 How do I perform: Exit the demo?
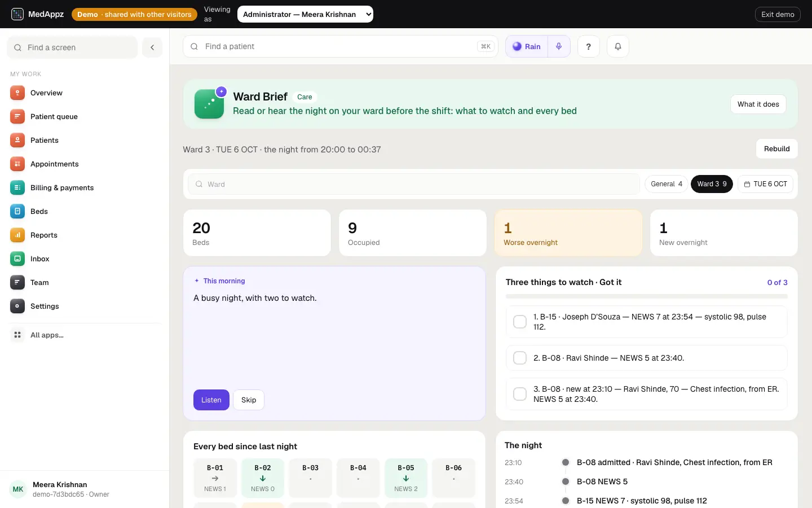tap(778, 14)
